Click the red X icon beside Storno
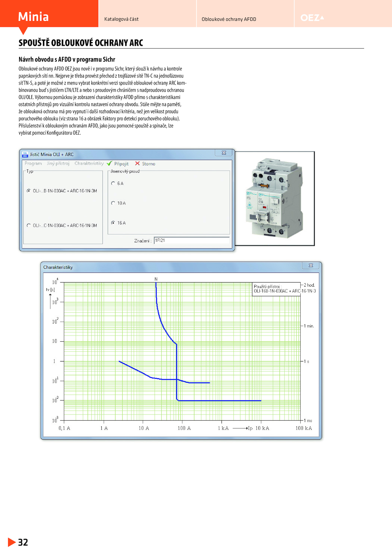This screenshot has height=555, width=392. pos(137,163)
